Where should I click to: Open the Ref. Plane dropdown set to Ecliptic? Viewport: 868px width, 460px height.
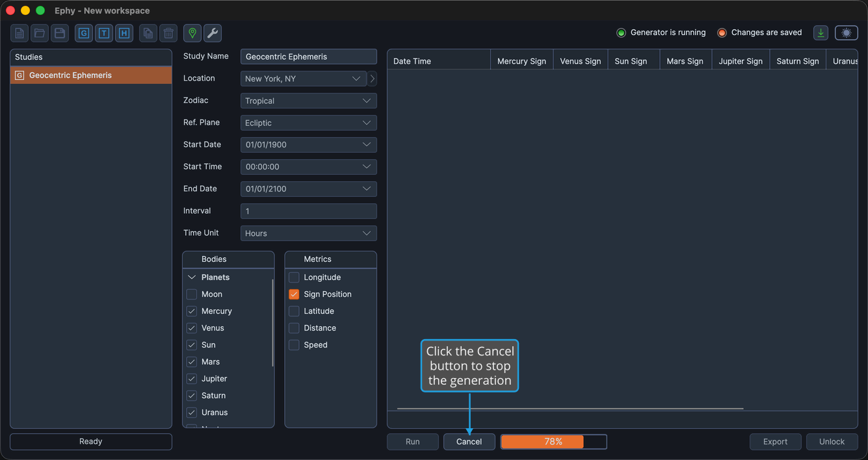309,123
